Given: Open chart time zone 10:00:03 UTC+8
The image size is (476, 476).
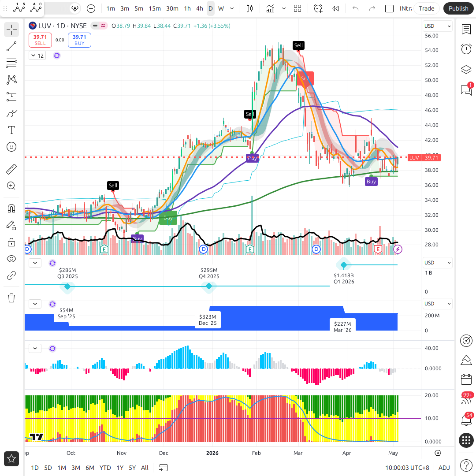Looking at the screenshot, I should [407, 468].
